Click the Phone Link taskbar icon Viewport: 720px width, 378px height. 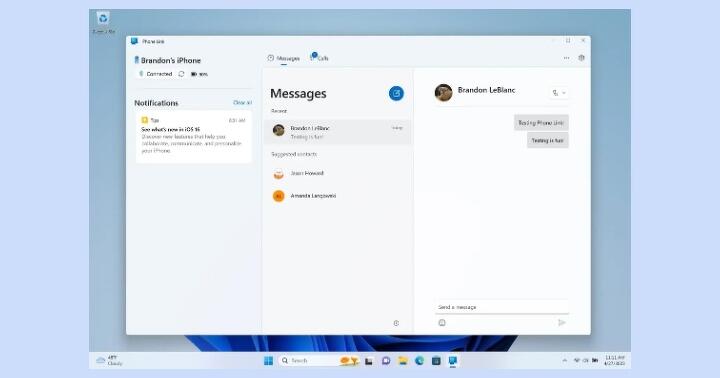(453, 361)
